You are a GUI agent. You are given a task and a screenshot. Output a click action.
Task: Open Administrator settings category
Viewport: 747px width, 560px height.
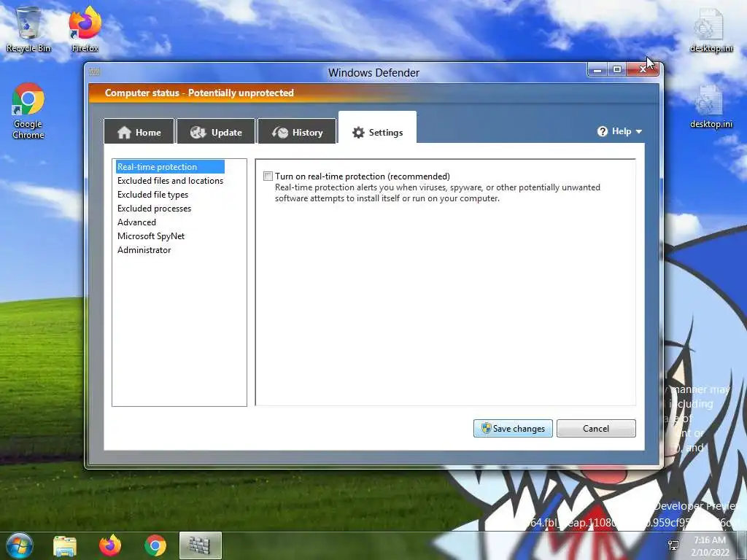click(x=144, y=249)
